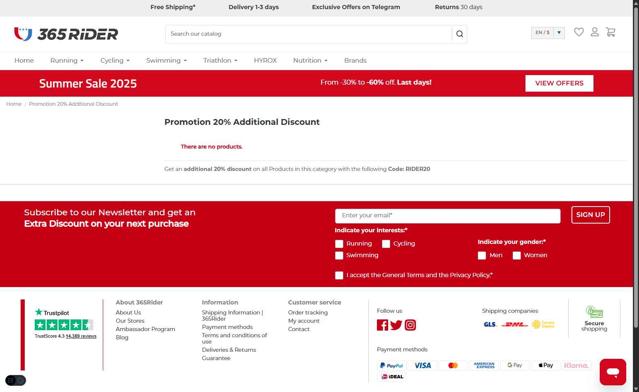
Task: Open the HYROX menu item
Action: [x=265, y=60]
